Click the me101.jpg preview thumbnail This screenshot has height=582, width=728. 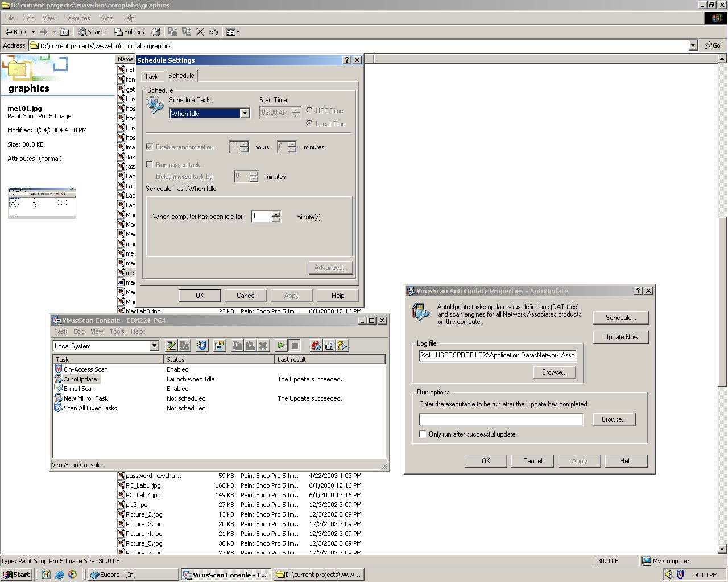pyautogui.click(x=42, y=203)
